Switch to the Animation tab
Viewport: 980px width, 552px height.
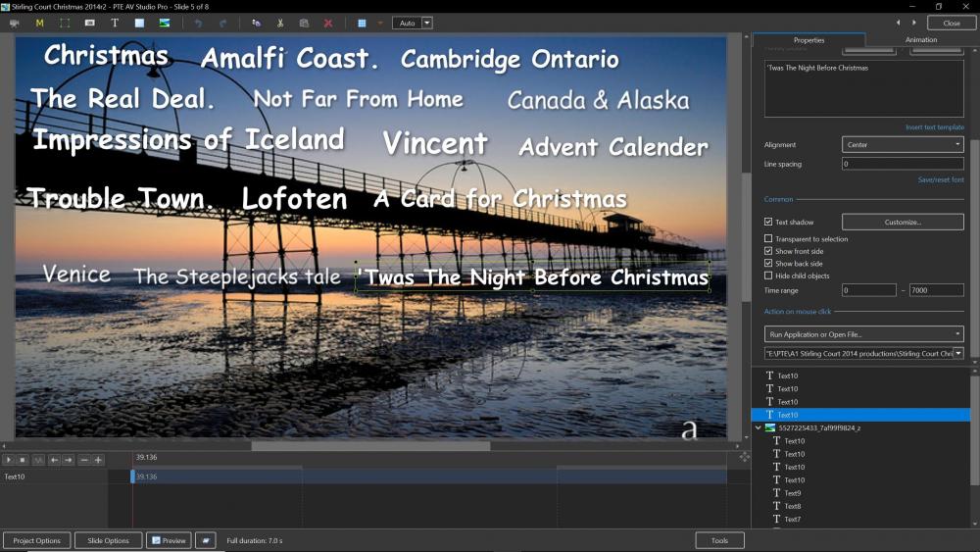[x=921, y=40]
